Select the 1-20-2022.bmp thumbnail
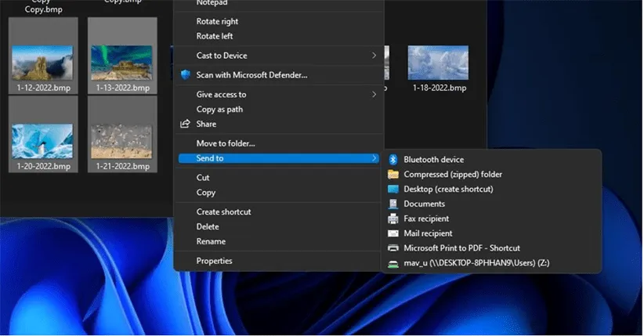 point(43,141)
